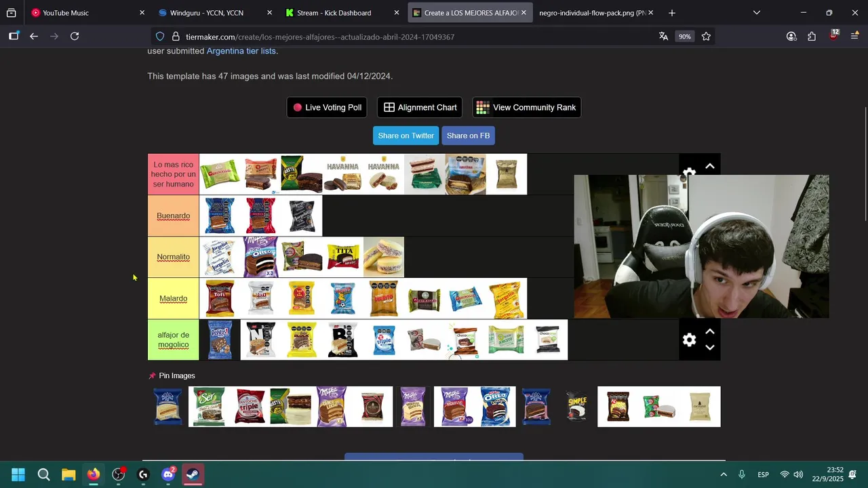Select black Jorgelin alfajor in Buenardo
Image resolution: width=868 pixels, height=488 pixels.
(302, 216)
